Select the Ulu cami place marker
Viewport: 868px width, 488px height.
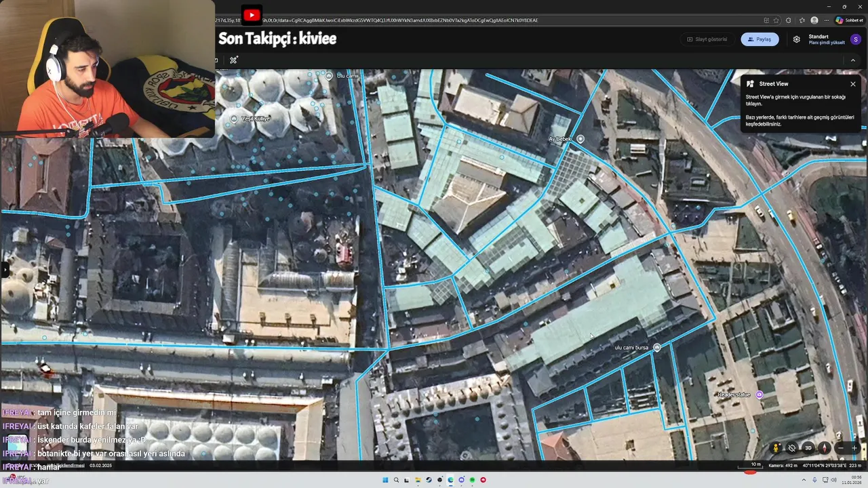coord(329,76)
